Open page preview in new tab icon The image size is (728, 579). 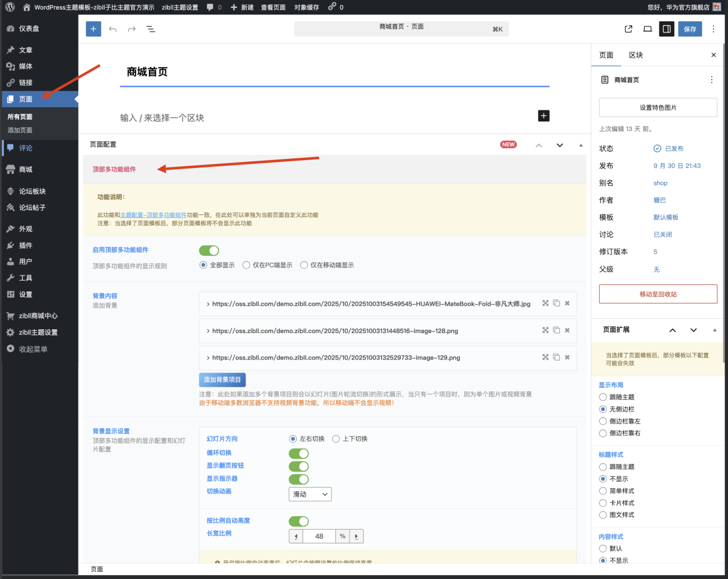(628, 29)
